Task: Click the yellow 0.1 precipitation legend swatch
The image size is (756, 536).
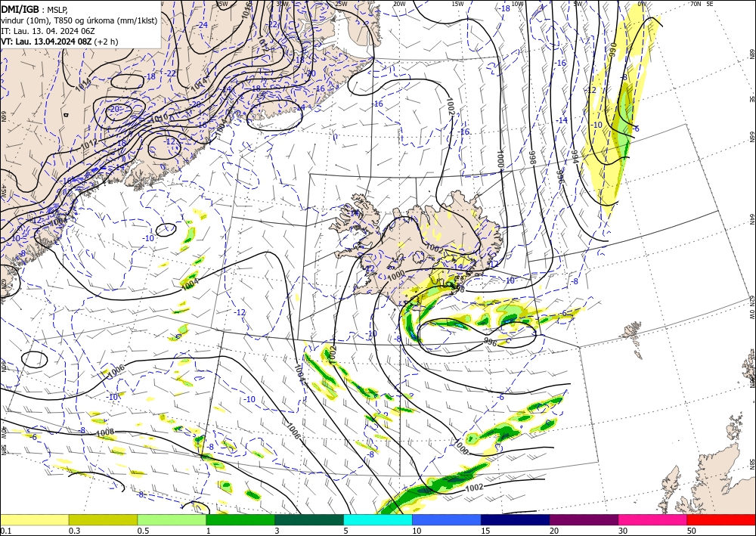Action: tap(34, 519)
